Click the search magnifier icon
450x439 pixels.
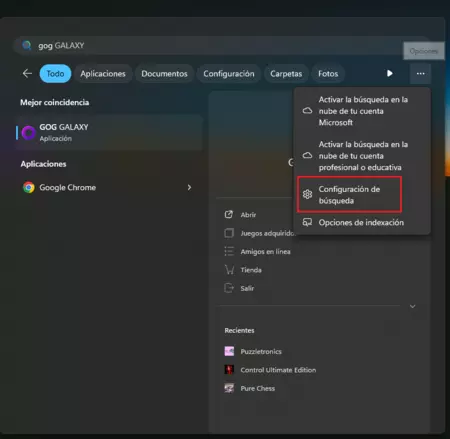click(x=27, y=45)
